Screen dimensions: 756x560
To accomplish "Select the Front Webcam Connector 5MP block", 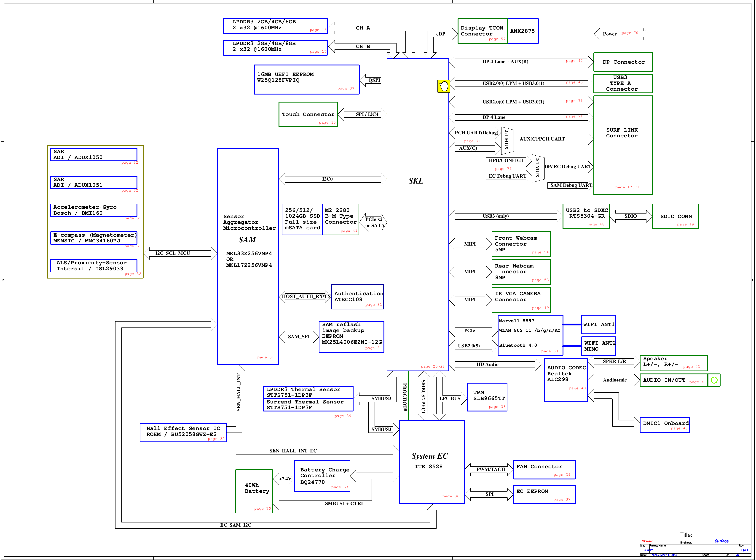I will click(x=521, y=244).
